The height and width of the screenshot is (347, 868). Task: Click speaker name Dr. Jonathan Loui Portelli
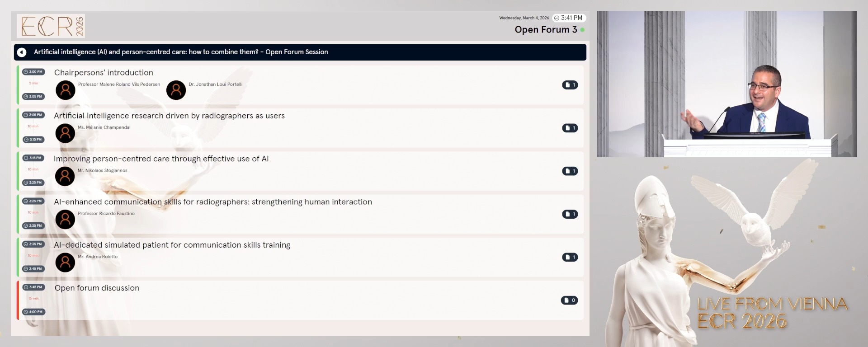click(x=216, y=84)
